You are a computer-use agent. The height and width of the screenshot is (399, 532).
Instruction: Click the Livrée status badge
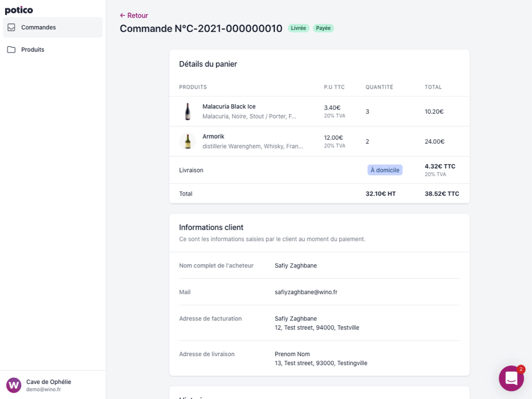click(298, 27)
